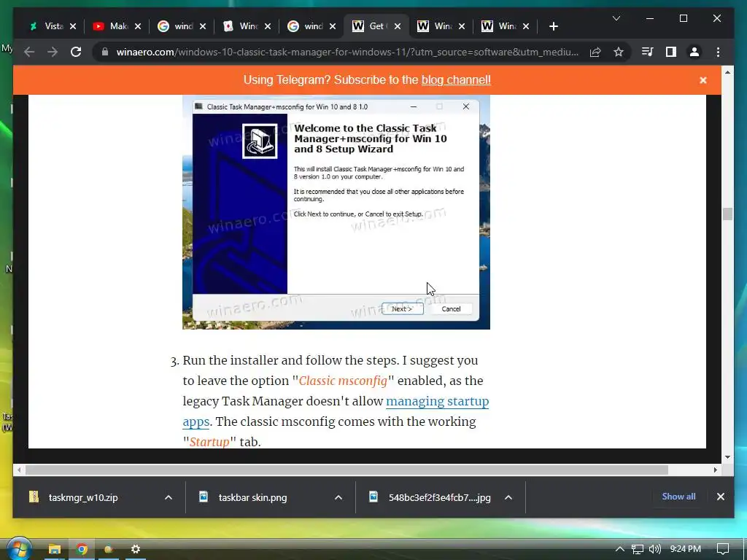Share this page via share icon
This screenshot has width=747, height=560.
point(595,52)
